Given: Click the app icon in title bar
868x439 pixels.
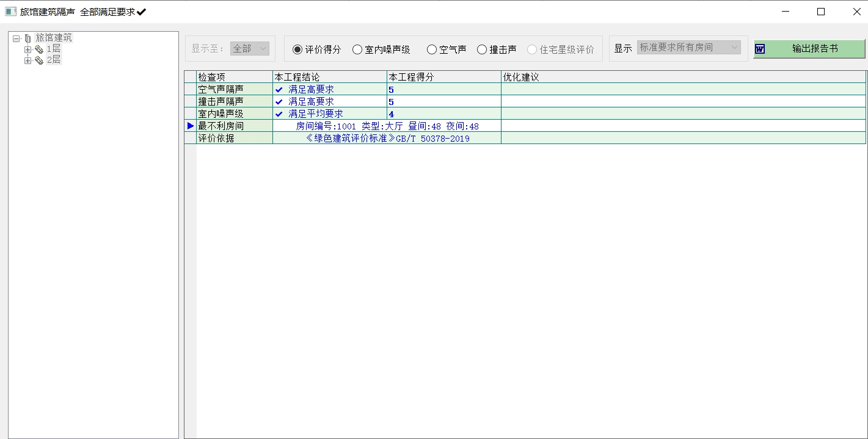Looking at the screenshot, I should click(x=10, y=12).
